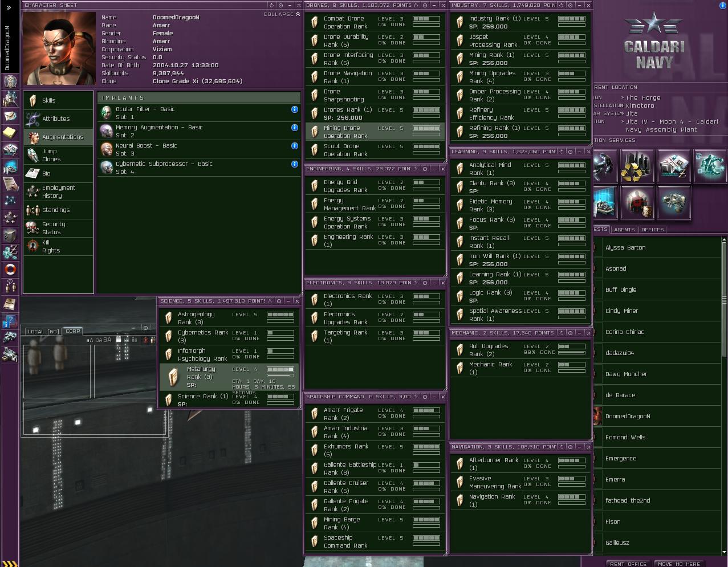Image resolution: width=728 pixels, height=567 pixels.
Task: Click the Move HQ Here button
Action: [679, 564]
